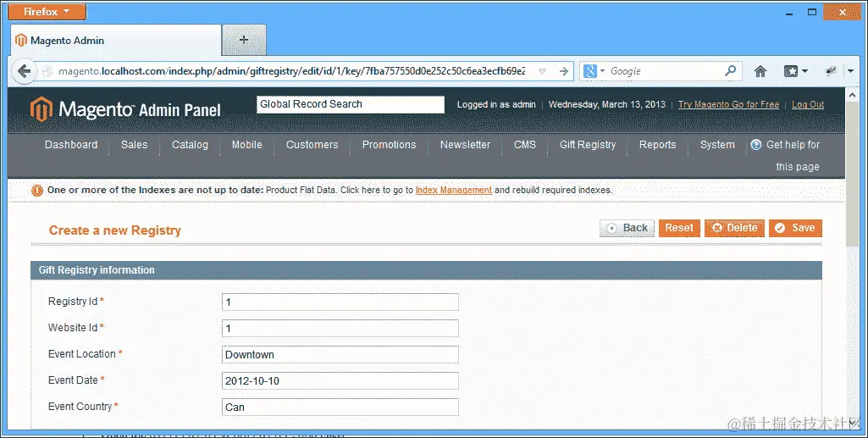Click the Delete button
The image size is (868, 438).
point(734,228)
